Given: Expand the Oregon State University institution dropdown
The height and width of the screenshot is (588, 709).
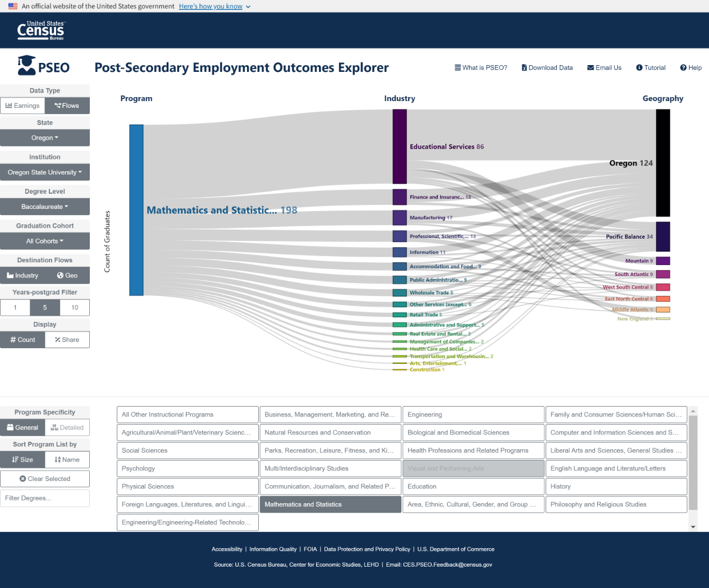Looking at the screenshot, I should coord(45,172).
